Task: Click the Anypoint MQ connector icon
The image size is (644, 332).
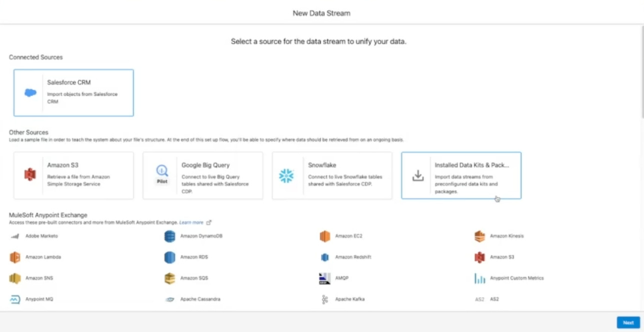Action: [x=15, y=299]
